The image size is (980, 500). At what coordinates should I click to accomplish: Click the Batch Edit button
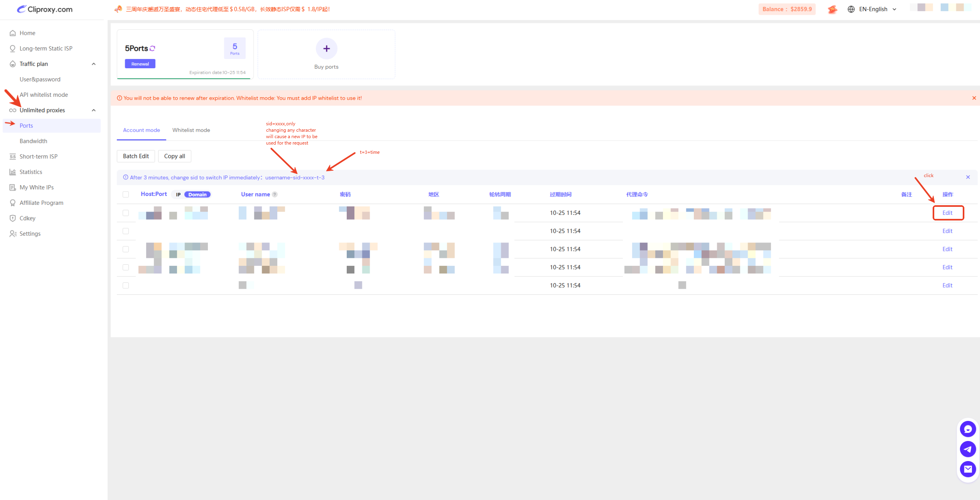(x=136, y=156)
